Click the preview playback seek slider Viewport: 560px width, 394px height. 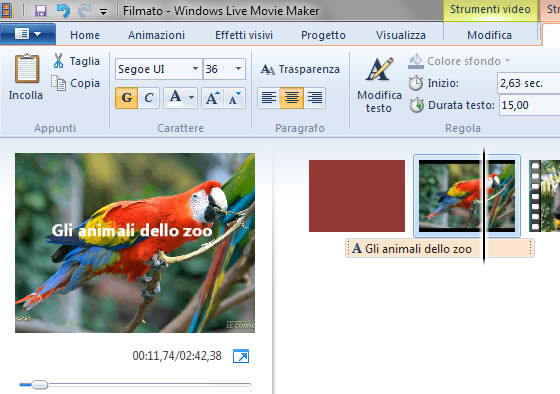click(135, 385)
